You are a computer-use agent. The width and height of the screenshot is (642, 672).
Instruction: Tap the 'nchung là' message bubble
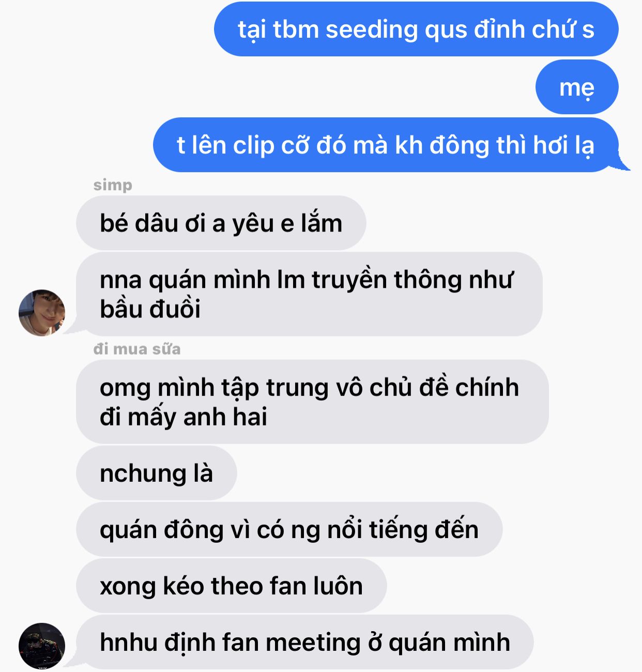[x=157, y=473]
